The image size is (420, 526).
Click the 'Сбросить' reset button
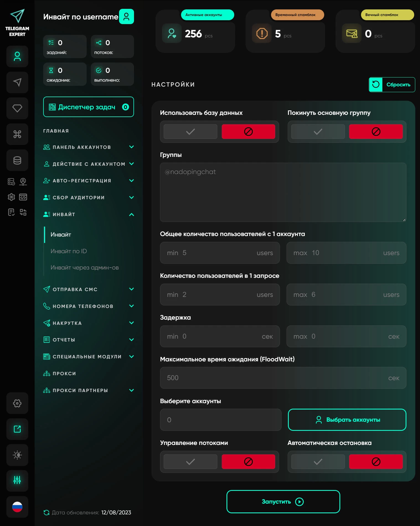(392, 85)
